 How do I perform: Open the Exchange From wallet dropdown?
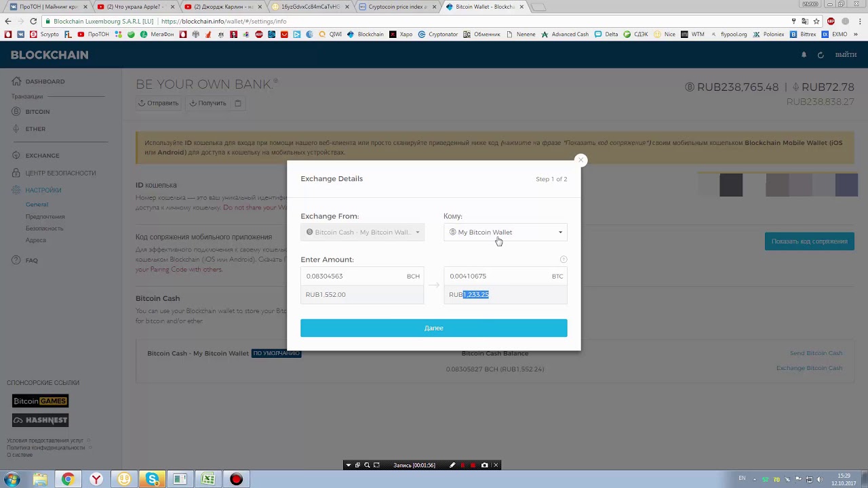362,232
